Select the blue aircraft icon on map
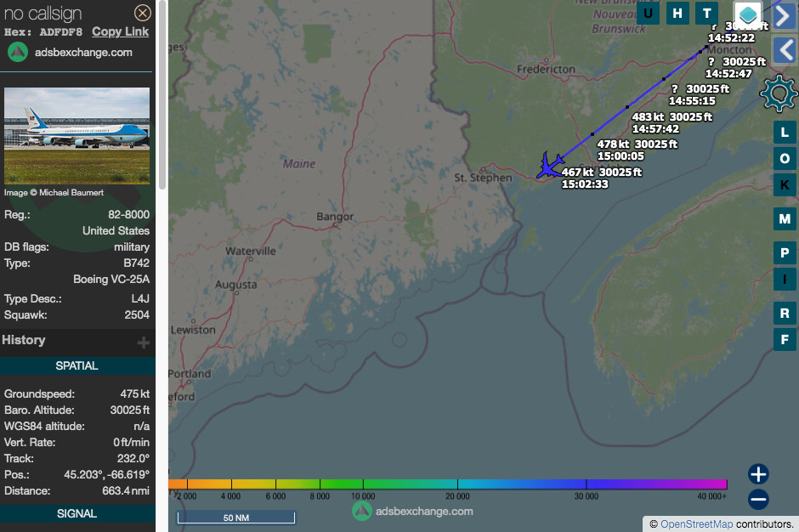The image size is (799, 532). (x=549, y=166)
